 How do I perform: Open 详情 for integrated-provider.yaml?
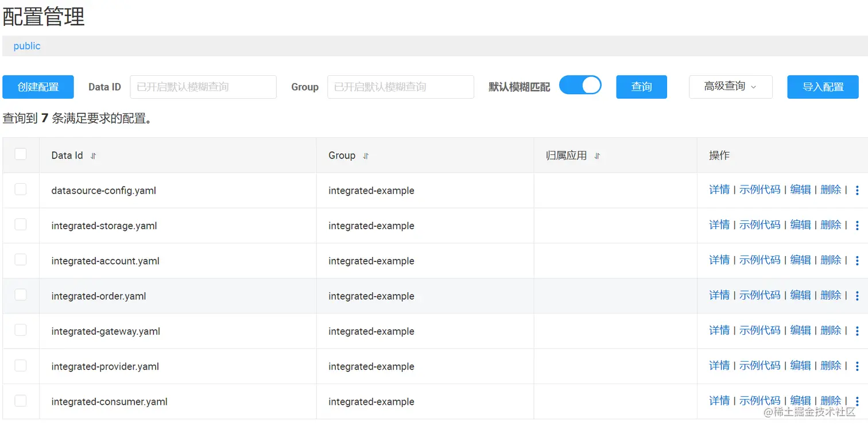coord(719,366)
